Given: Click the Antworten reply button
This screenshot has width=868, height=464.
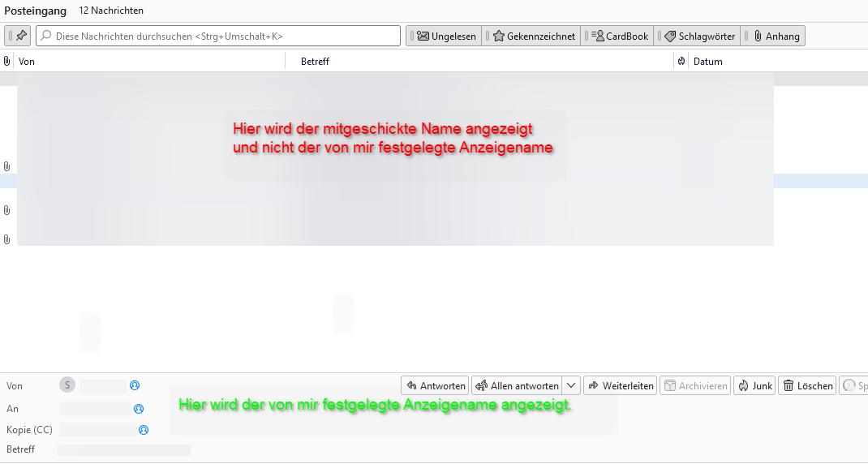Looking at the screenshot, I should pyautogui.click(x=436, y=385).
